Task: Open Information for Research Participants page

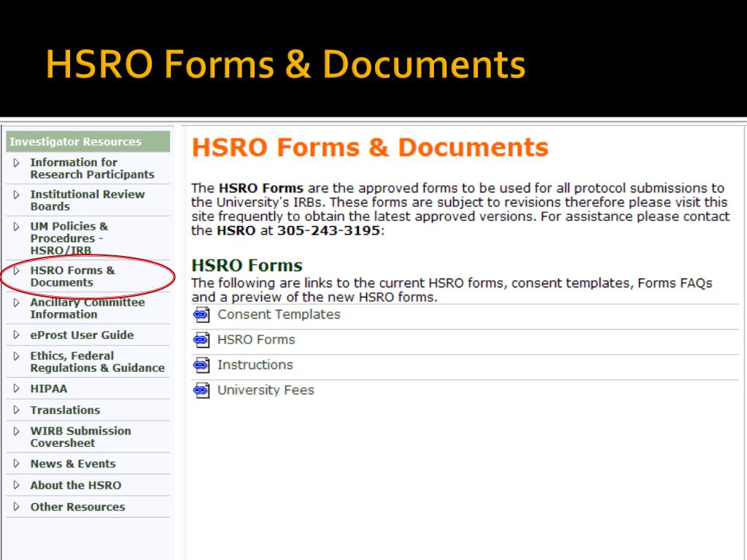Action: pyautogui.click(x=93, y=168)
